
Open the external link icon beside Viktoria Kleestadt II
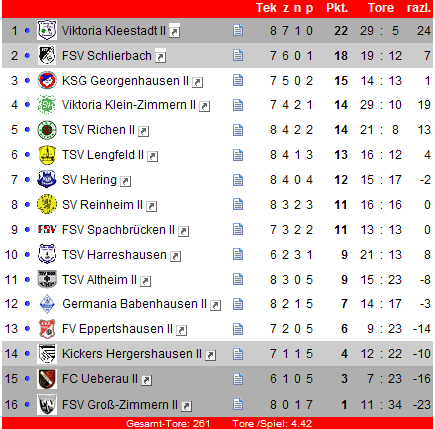(175, 31)
